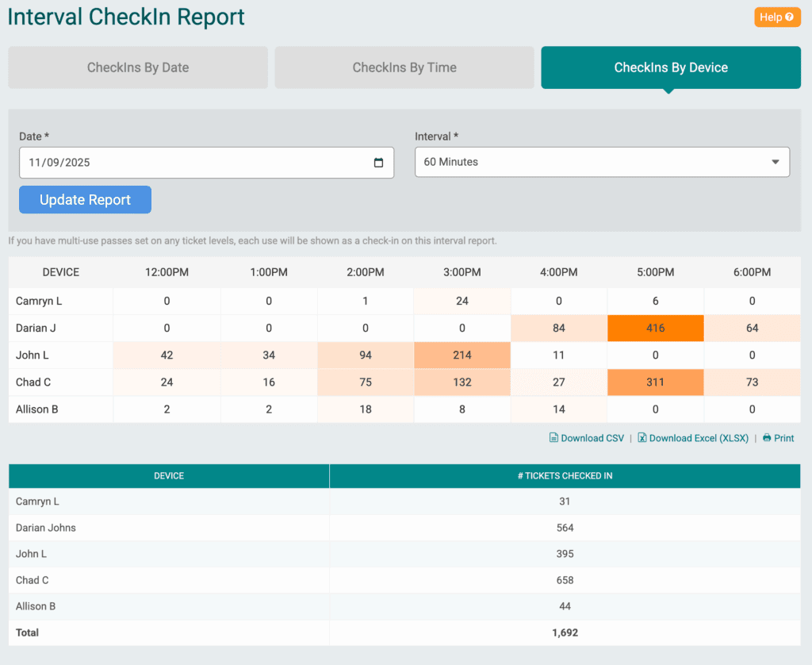
Task: Click the Download Excel spreadsheet icon
Action: click(641, 437)
